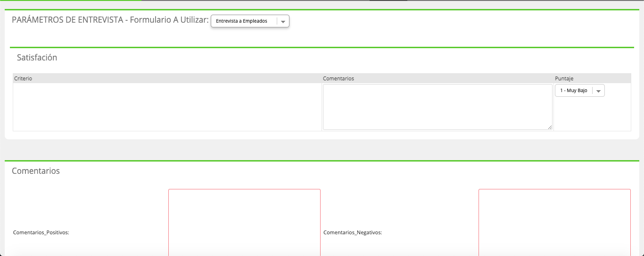644x256 pixels.
Task: Click the Comentarios_Negativos label
Action: [x=353, y=232]
